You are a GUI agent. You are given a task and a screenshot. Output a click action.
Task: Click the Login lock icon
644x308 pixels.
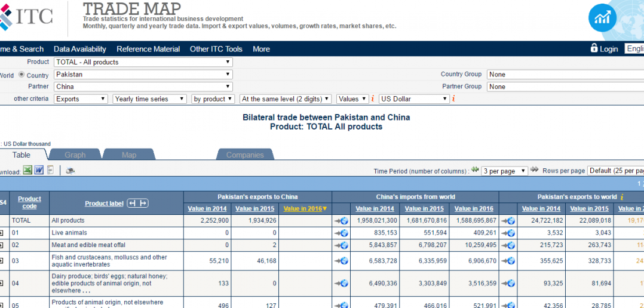tap(594, 48)
